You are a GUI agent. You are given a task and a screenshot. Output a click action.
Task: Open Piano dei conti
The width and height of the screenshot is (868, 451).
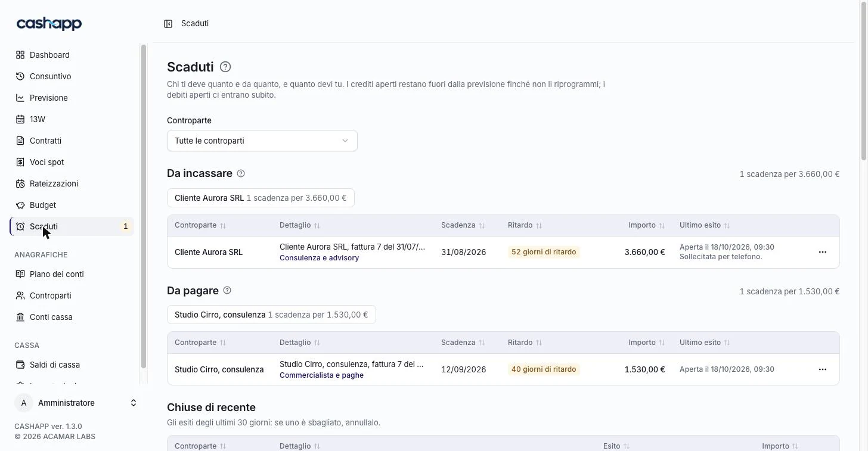point(72,274)
